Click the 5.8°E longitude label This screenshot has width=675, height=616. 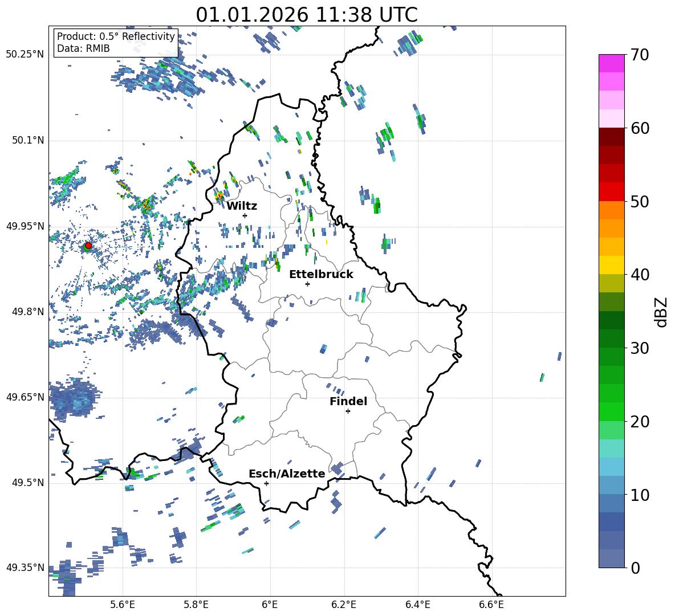click(196, 605)
